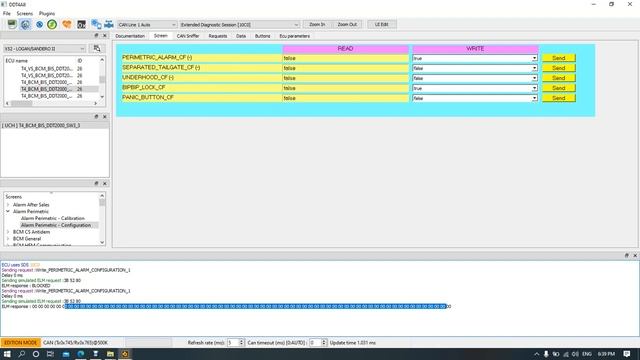Viewport: 640px width, 360px height.
Task: Switch to the Requests tab
Action: pyautogui.click(x=218, y=36)
